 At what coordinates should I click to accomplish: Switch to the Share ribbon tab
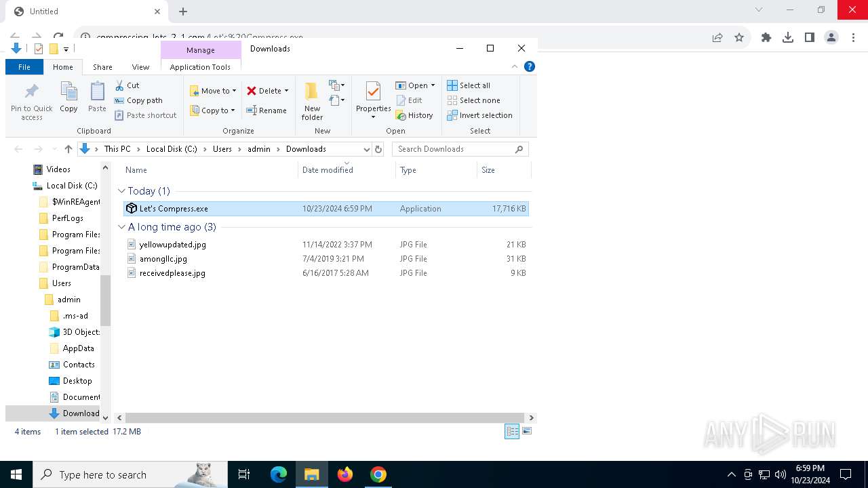click(102, 67)
